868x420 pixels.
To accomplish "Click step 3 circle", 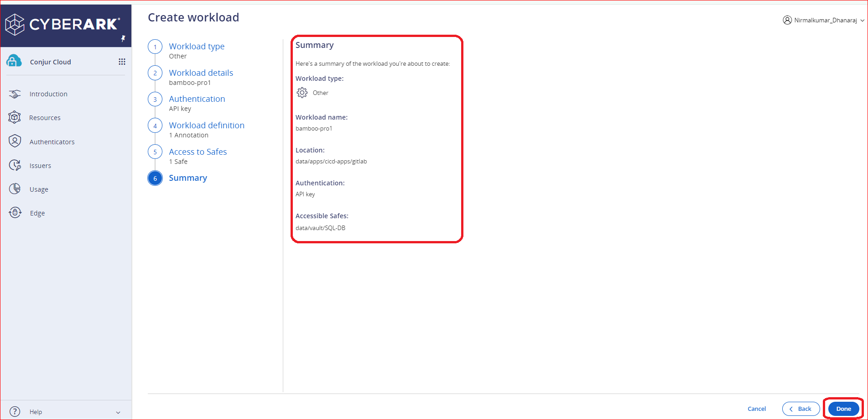I will coord(155,99).
